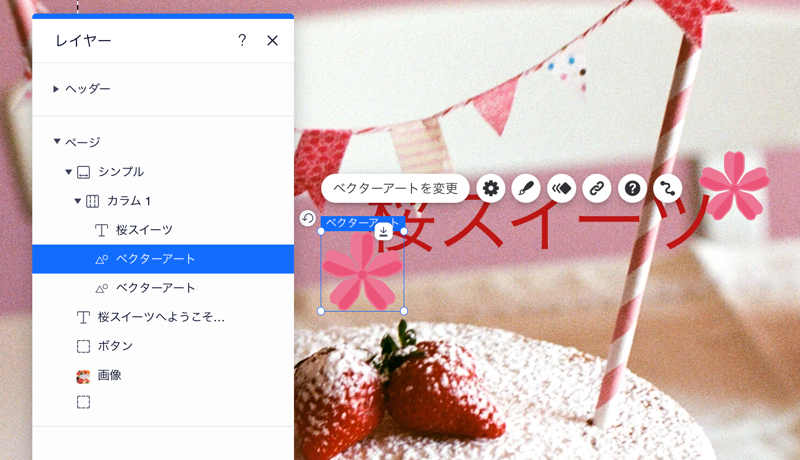This screenshot has width=800, height=460.
Task: Click the curved path icon in toolbar
Action: 667,189
